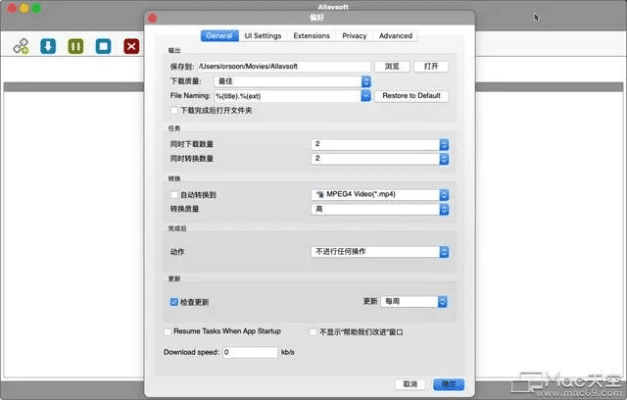This screenshot has width=627, height=400.
Task: Click the green pause icon
Action: [75, 46]
